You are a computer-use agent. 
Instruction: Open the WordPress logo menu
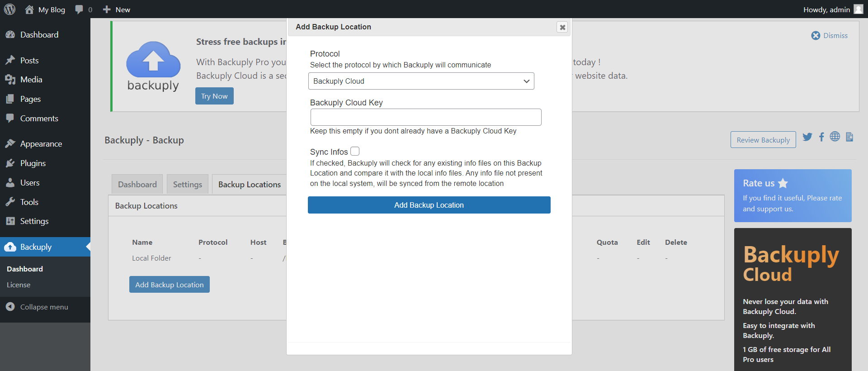pyautogui.click(x=10, y=9)
